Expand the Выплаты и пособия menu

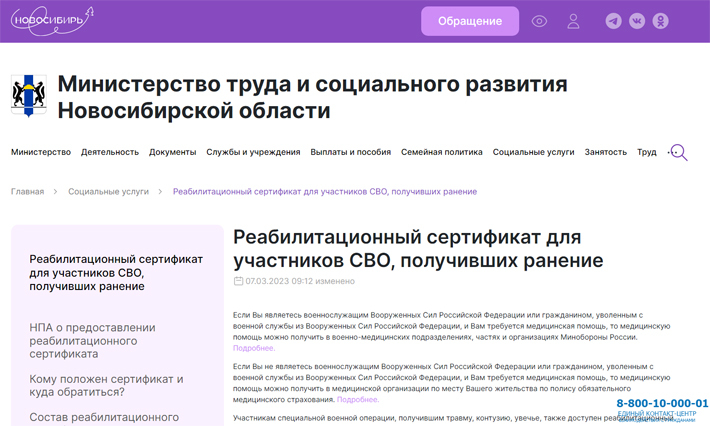coord(350,152)
